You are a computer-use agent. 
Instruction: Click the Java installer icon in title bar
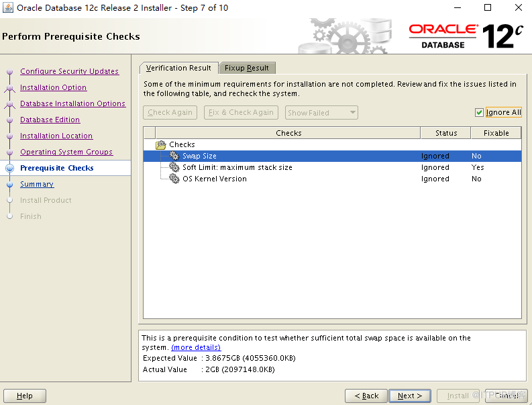coord(8,7)
